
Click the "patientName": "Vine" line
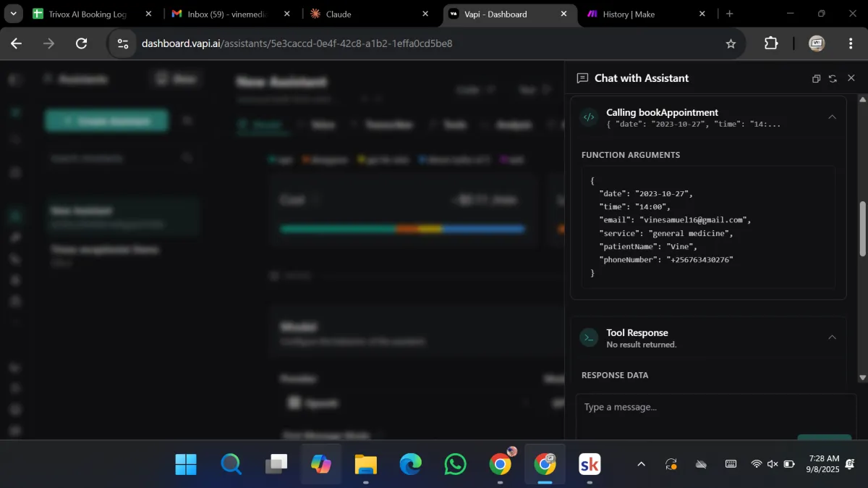tap(647, 246)
